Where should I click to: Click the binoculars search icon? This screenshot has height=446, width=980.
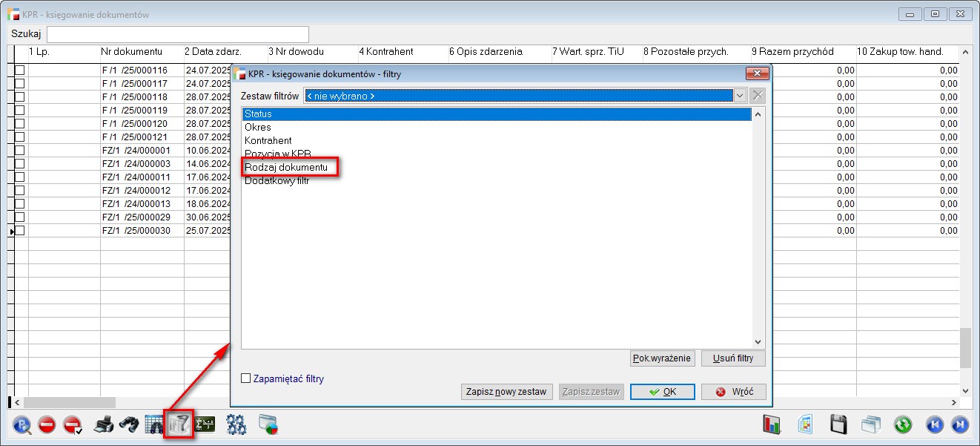[x=129, y=424]
